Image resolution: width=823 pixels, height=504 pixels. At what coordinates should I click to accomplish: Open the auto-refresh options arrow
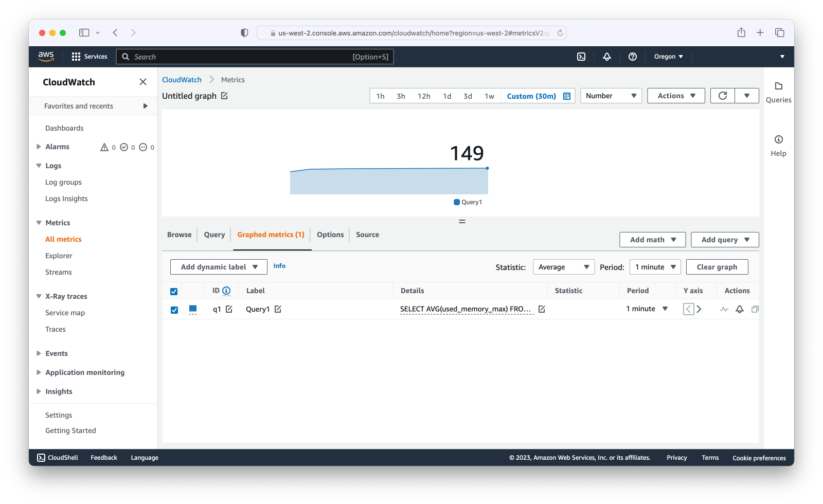[747, 96]
